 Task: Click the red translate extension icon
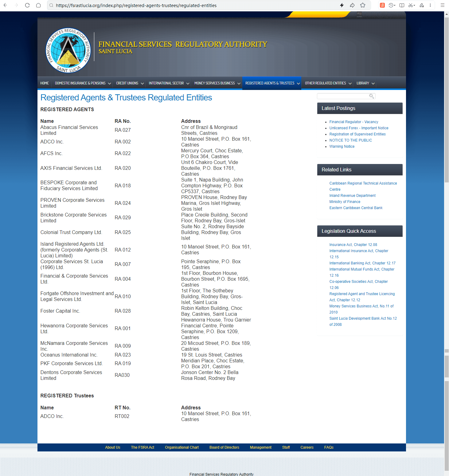click(382, 5)
